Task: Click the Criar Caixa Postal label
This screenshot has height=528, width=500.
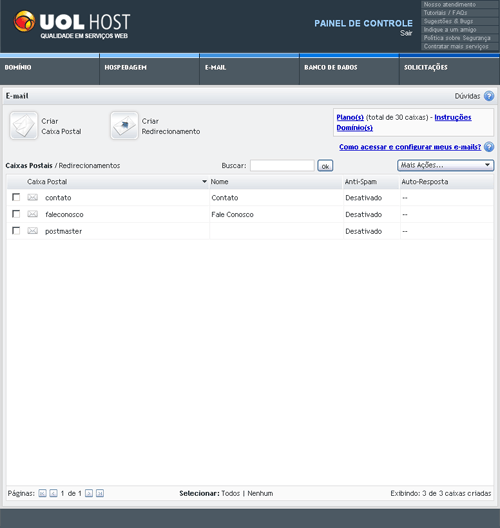Action: pos(61,126)
